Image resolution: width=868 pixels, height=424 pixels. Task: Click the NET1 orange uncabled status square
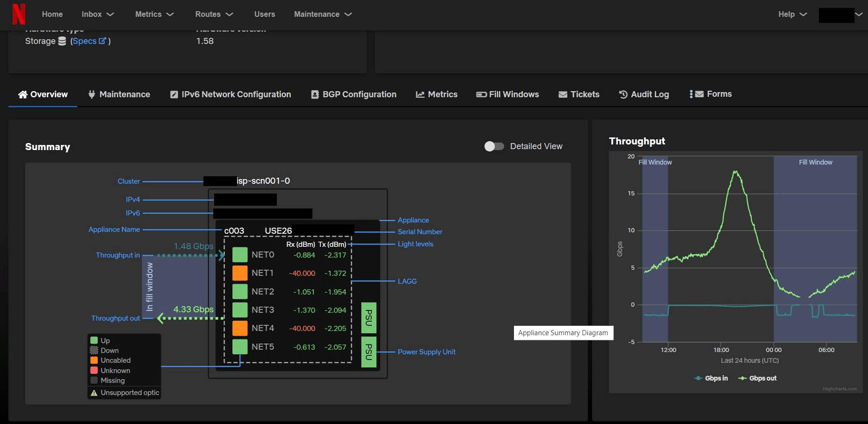click(x=240, y=273)
